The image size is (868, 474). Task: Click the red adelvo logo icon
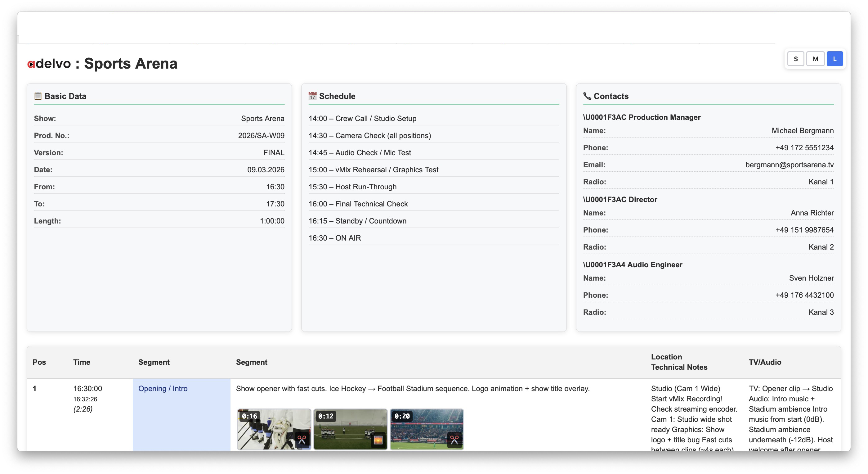coord(31,64)
